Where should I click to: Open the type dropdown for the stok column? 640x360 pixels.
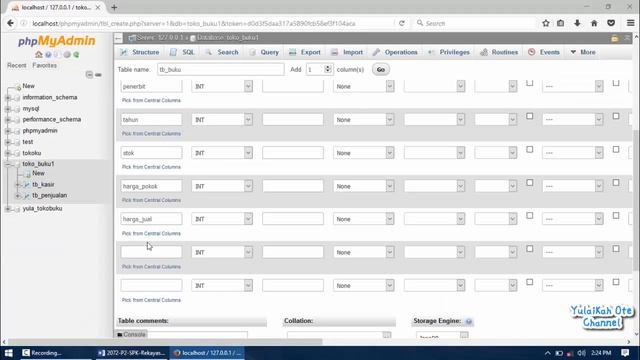tap(222, 153)
